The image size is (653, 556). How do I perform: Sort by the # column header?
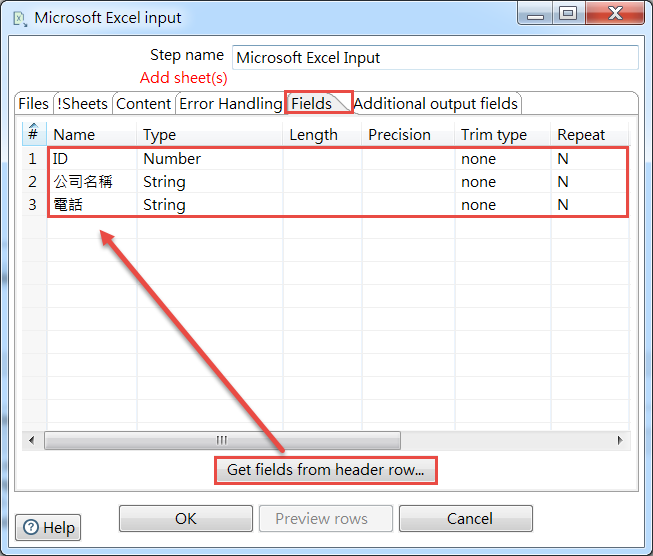tap(34, 134)
